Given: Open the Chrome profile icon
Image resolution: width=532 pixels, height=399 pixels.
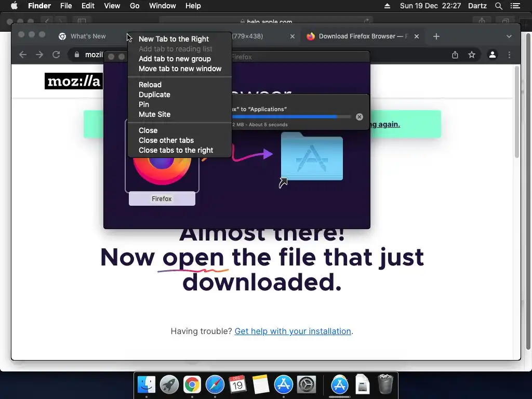Looking at the screenshot, I should click(x=493, y=55).
